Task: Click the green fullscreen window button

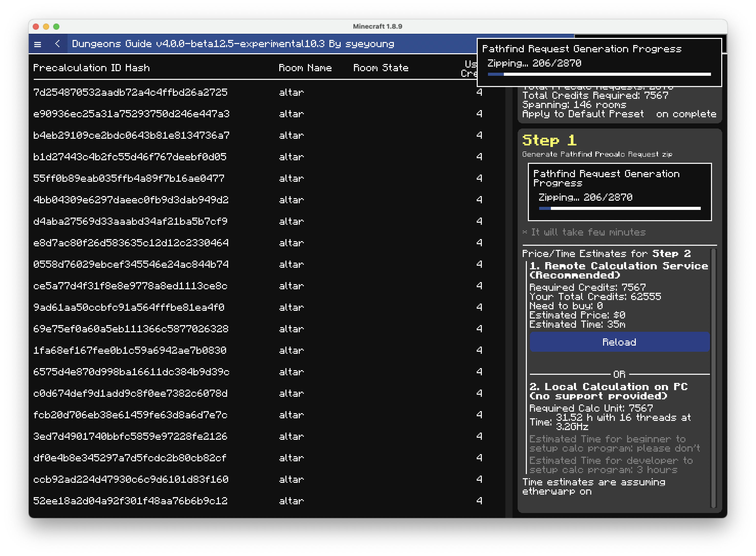Action: [57, 27]
